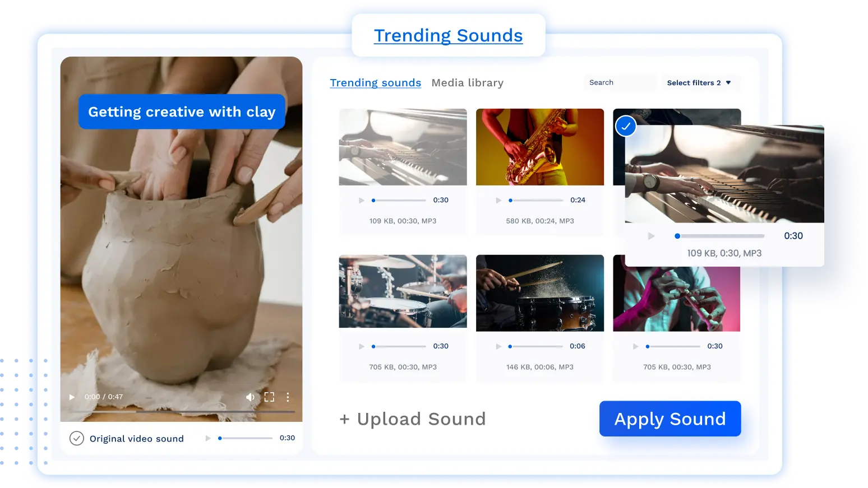The height and width of the screenshot is (488, 868).
Task: Click the Search input field
Action: [x=620, y=82]
